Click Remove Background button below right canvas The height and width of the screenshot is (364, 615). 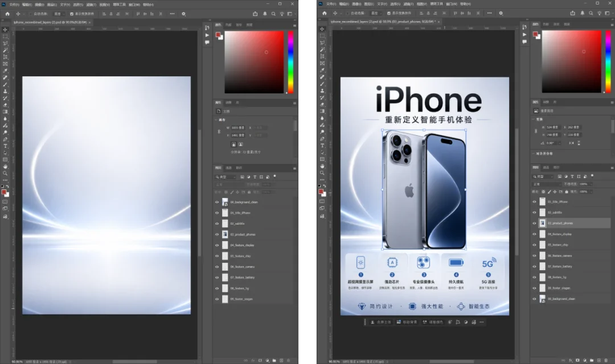coord(407,322)
